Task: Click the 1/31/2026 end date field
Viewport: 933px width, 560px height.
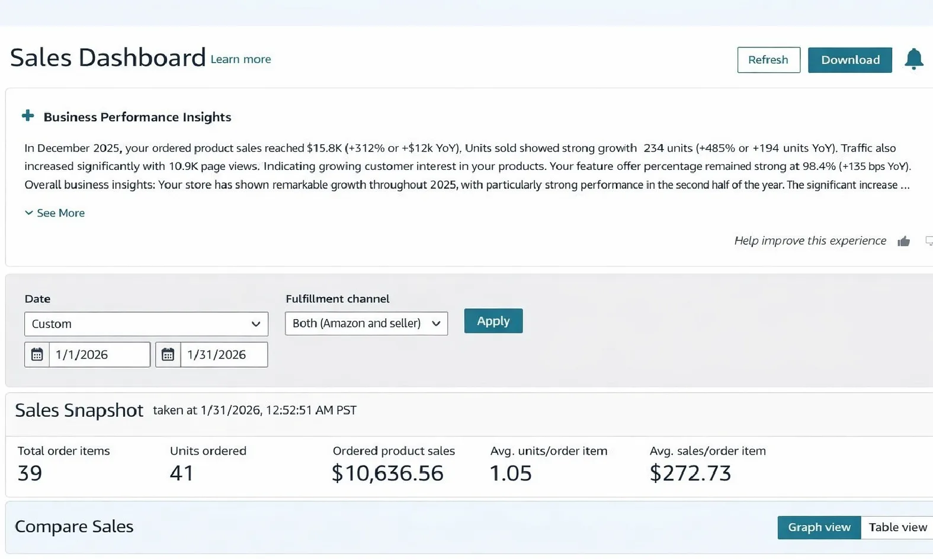Action: pos(223,355)
